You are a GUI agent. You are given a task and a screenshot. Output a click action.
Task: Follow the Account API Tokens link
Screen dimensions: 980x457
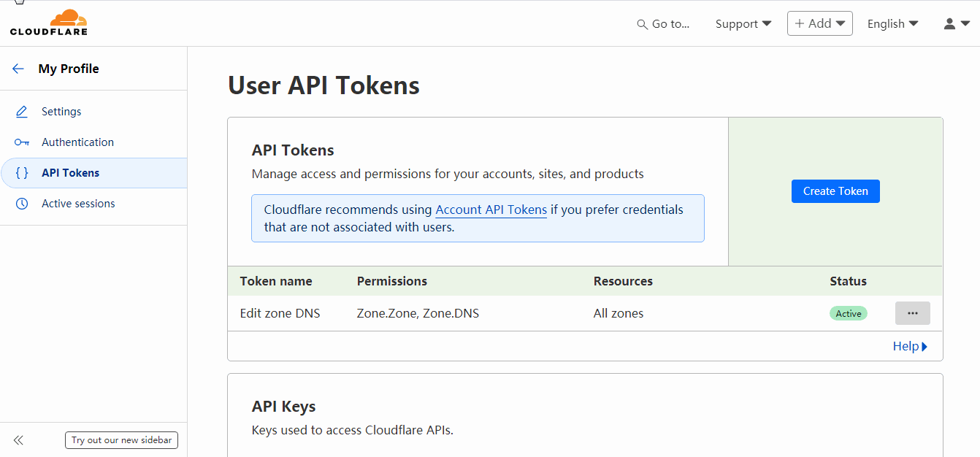tap(491, 210)
